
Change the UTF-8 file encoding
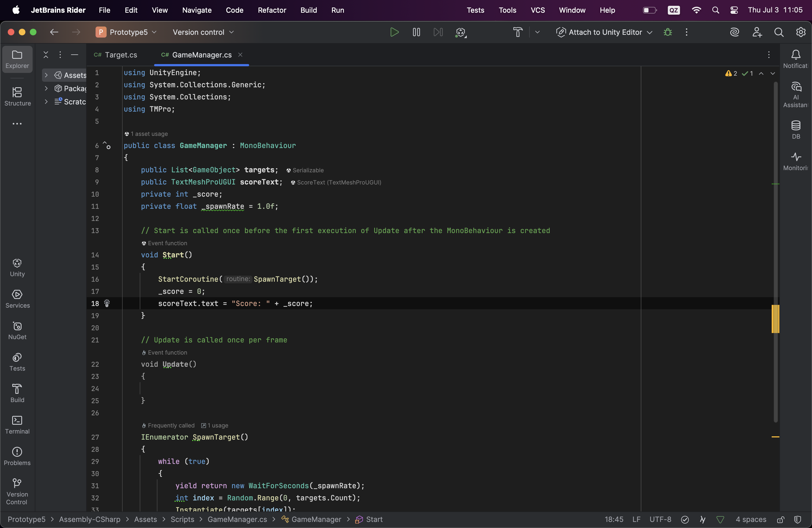[x=660, y=519]
